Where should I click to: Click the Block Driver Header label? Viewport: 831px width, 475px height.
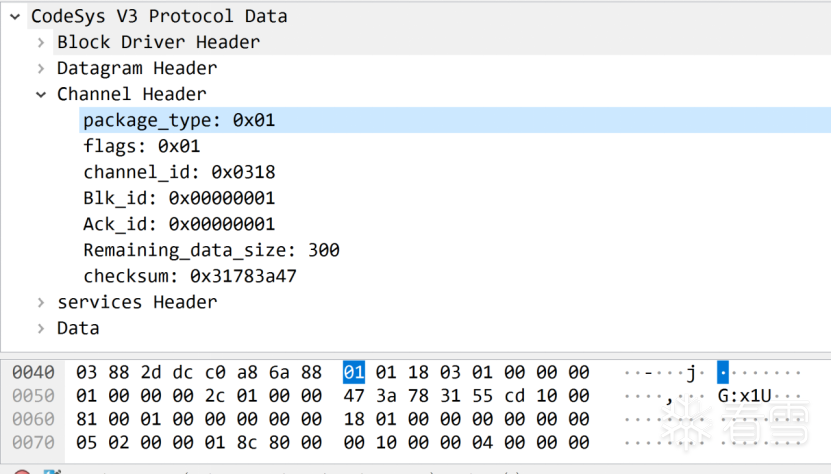pos(158,42)
